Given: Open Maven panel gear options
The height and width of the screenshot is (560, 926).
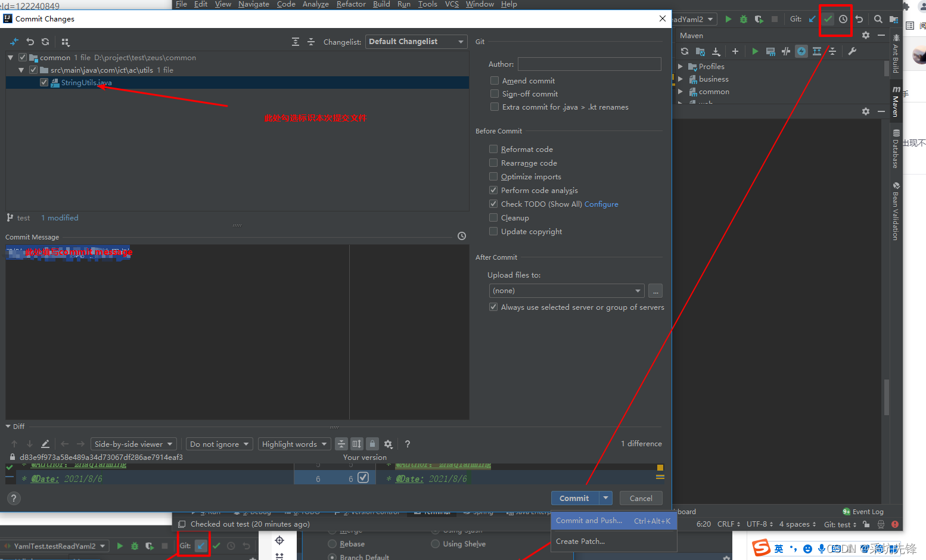Looking at the screenshot, I should (866, 35).
